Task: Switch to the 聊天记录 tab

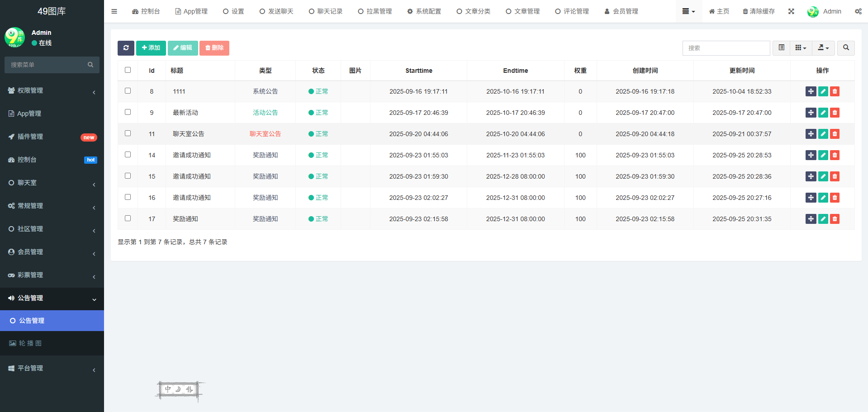Action: click(326, 11)
